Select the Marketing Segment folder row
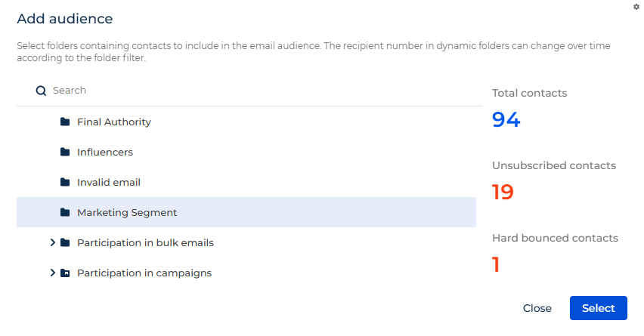 click(246, 212)
